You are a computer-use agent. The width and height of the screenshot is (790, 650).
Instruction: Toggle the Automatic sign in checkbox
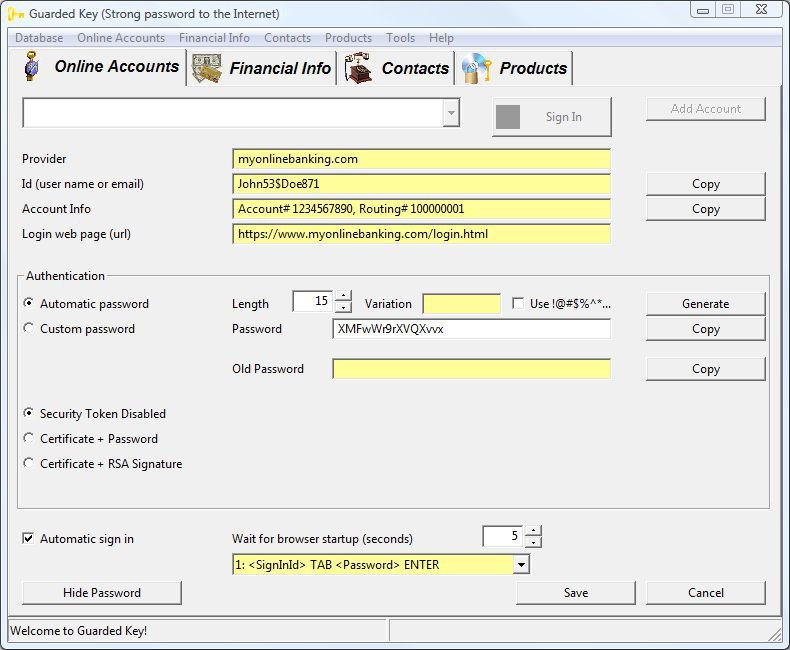[28, 538]
